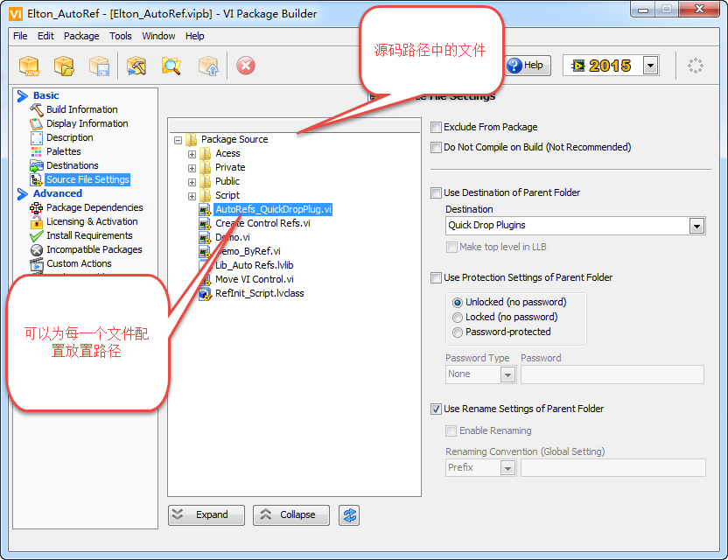The width and height of the screenshot is (728, 560).
Task: Toggle the Enable Renaming checkbox
Action: coord(451,430)
